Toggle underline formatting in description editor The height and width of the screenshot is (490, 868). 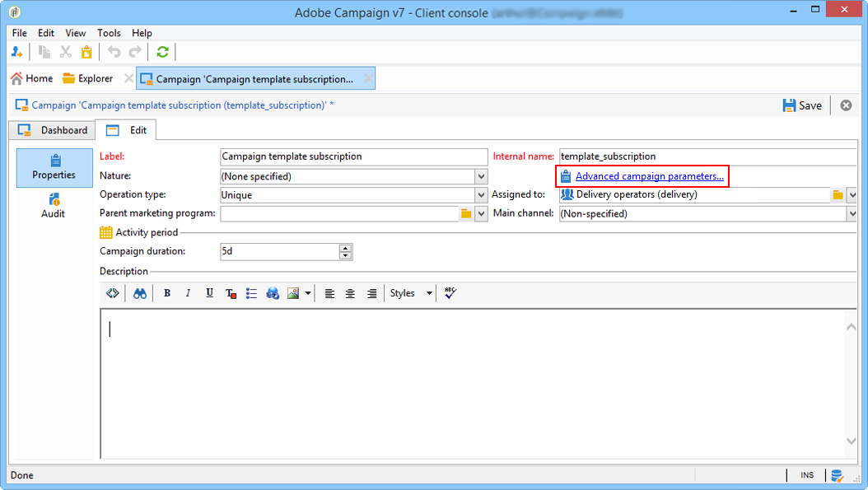coord(209,293)
